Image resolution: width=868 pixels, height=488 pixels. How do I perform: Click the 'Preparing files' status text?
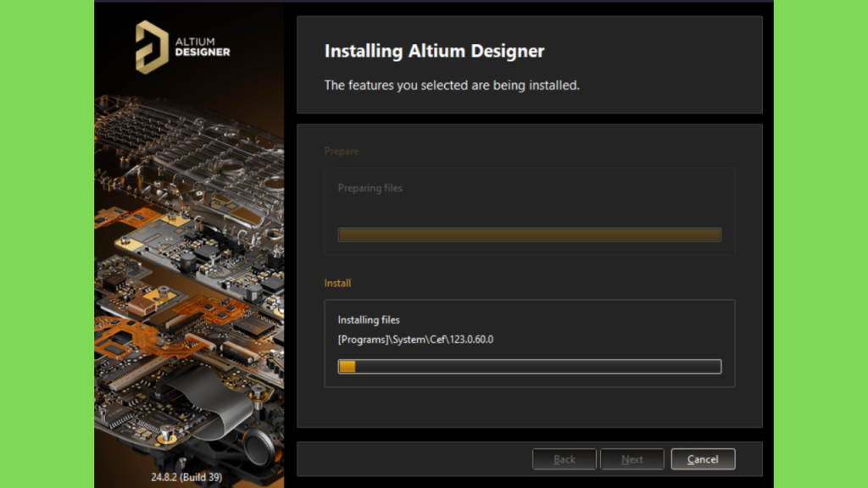tap(370, 188)
